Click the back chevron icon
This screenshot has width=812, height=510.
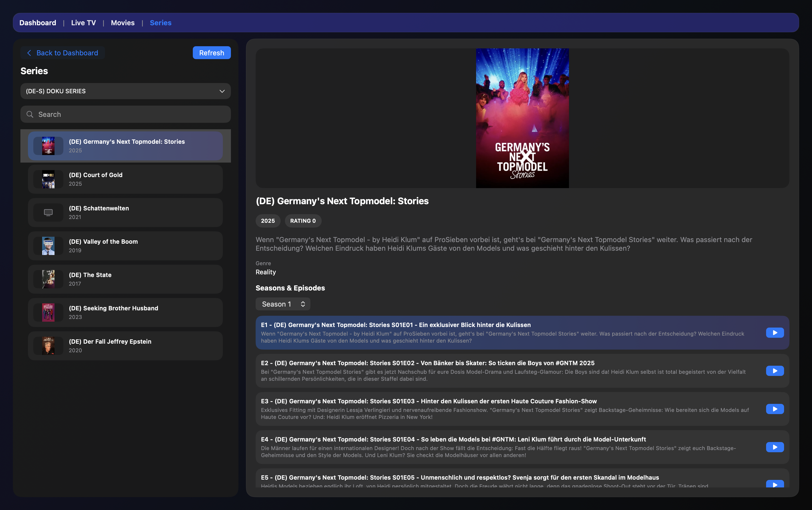coord(29,53)
